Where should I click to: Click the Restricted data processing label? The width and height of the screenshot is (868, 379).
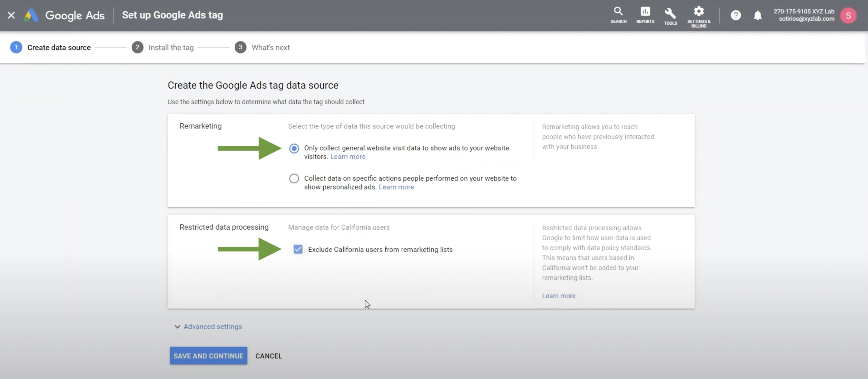tap(224, 227)
